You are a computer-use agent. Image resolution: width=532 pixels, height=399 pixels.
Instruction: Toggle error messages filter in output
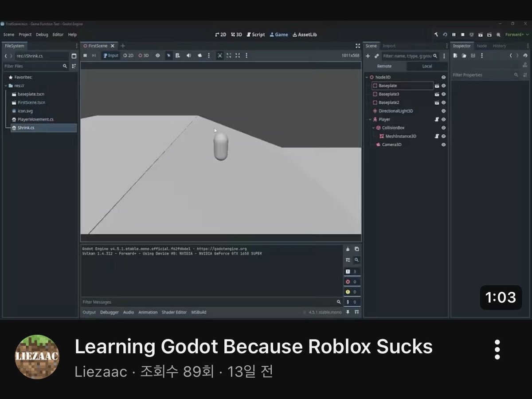pyautogui.click(x=352, y=282)
